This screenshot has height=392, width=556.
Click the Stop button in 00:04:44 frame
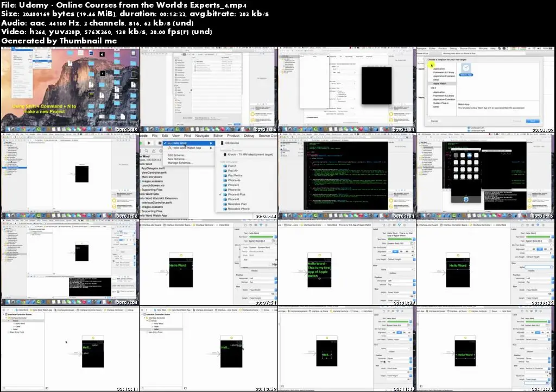tap(160, 143)
